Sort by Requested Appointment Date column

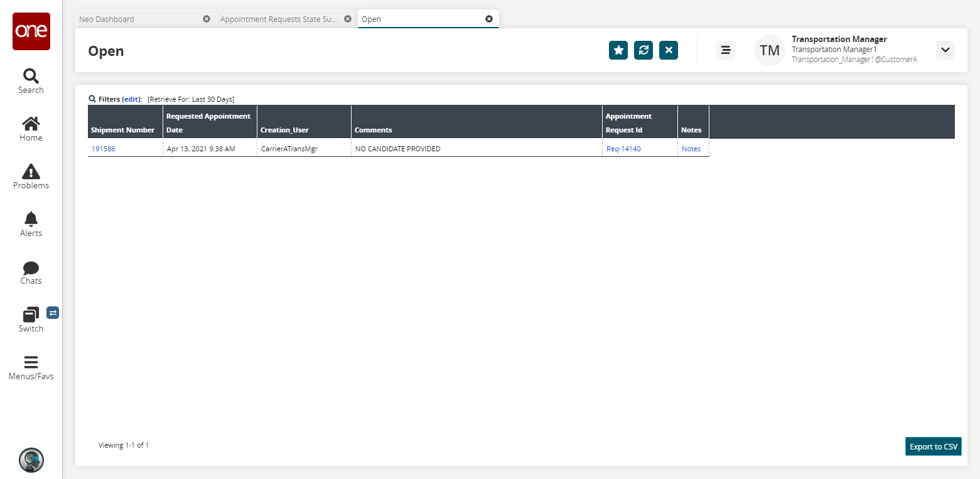pos(209,122)
